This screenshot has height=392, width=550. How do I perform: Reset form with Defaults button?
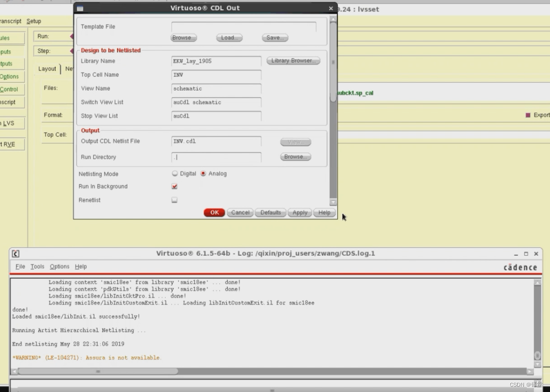tap(271, 213)
